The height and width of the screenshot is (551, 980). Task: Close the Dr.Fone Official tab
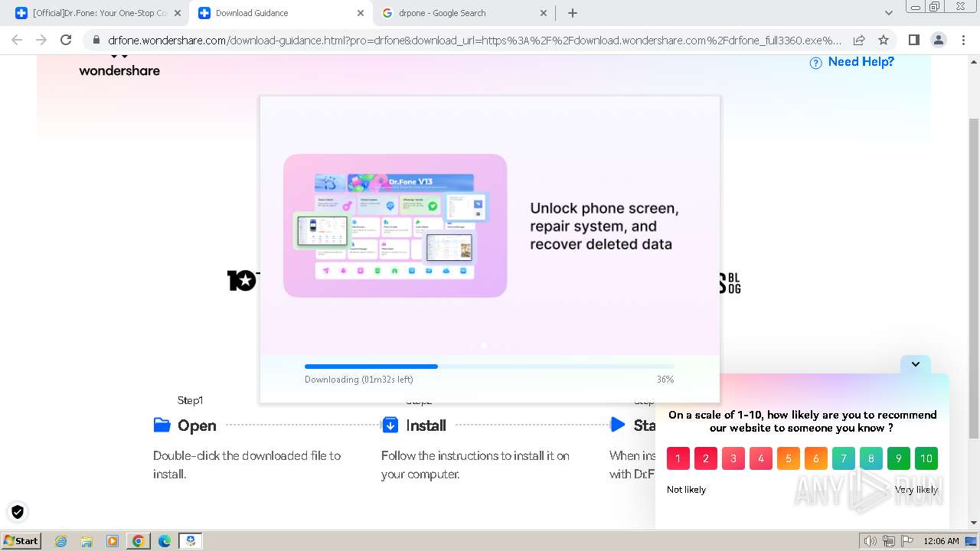tap(177, 13)
